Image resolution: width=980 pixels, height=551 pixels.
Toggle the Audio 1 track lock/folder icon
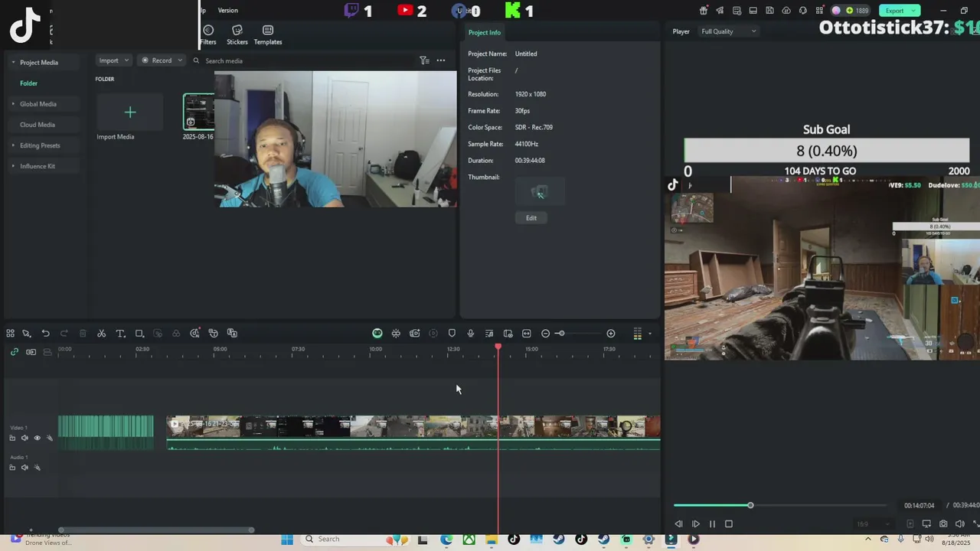[12, 468]
